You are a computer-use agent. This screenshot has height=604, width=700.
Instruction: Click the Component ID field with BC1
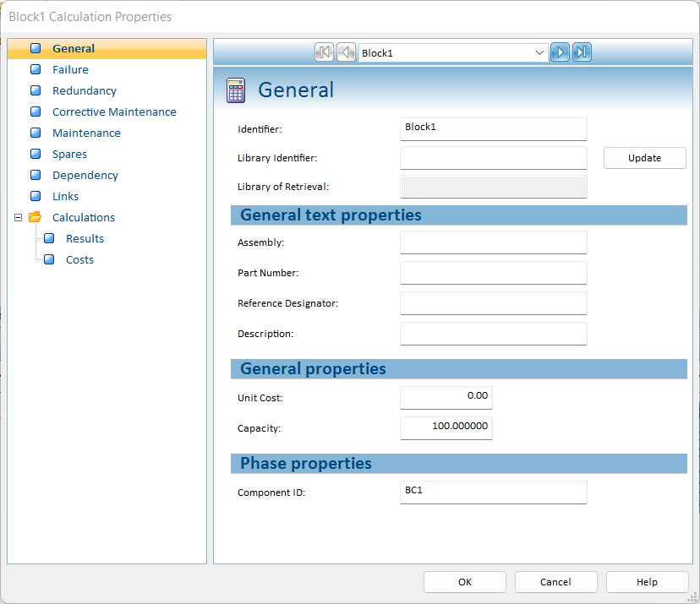tap(494, 492)
